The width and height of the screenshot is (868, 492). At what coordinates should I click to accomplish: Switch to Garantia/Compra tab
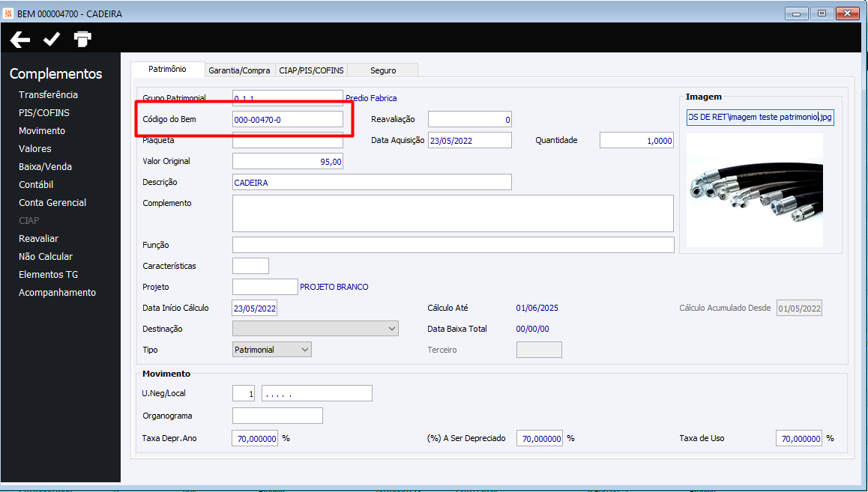point(239,70)
